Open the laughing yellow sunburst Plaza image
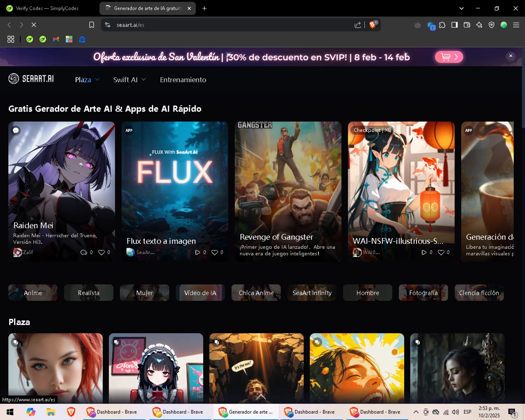Viewport: 525px width, 420px height. [357, 368]
